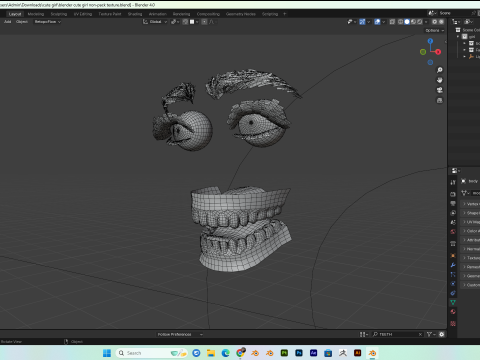Screen dimensions: 480x360
Task: Open the Photoshop app from the taskbar
Action: 299,353
